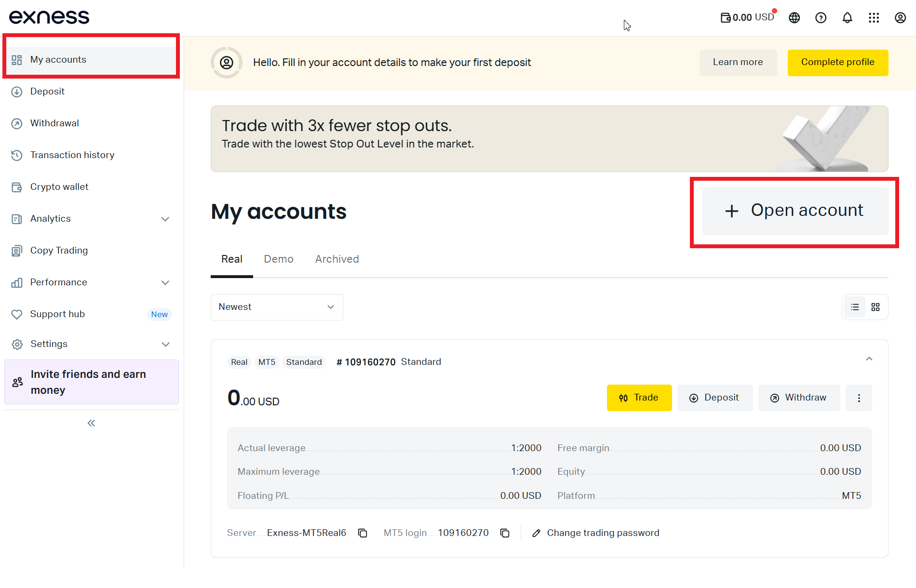Collapse the account 109160270 card
Viewport: 916px width, 588px height.
click(x=869, y=359)
